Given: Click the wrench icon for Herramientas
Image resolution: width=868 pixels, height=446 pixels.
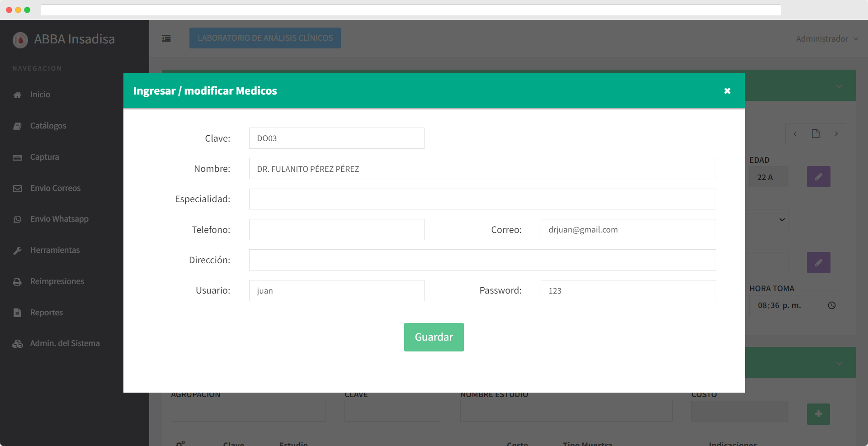Looking at the screenshot, I should [x=17, y=251].
